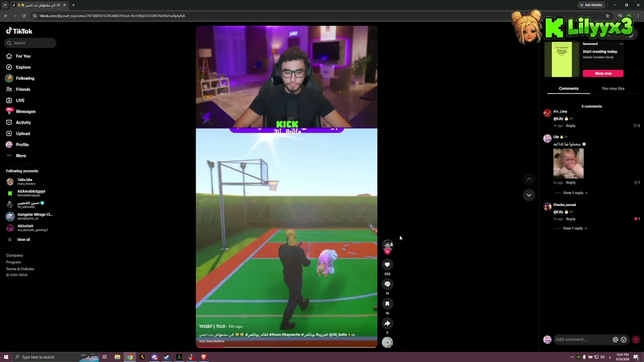Open Talia.blw following account

29,182
